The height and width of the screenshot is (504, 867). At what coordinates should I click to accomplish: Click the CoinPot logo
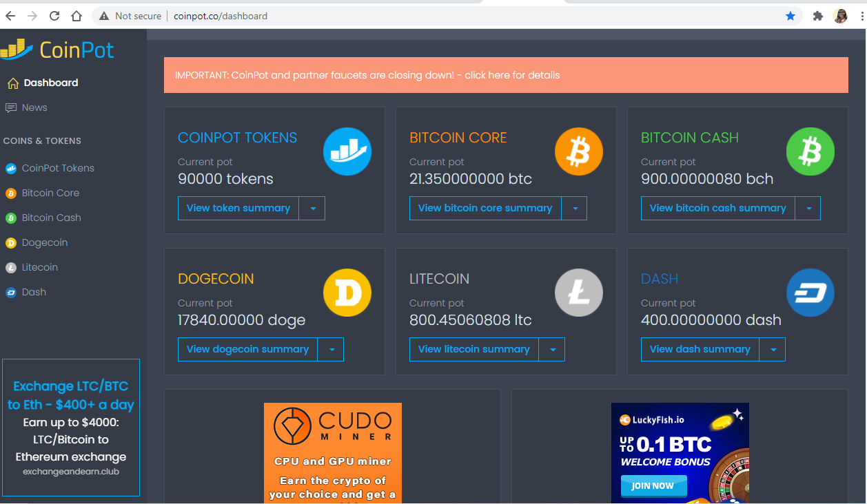[58, 50]
